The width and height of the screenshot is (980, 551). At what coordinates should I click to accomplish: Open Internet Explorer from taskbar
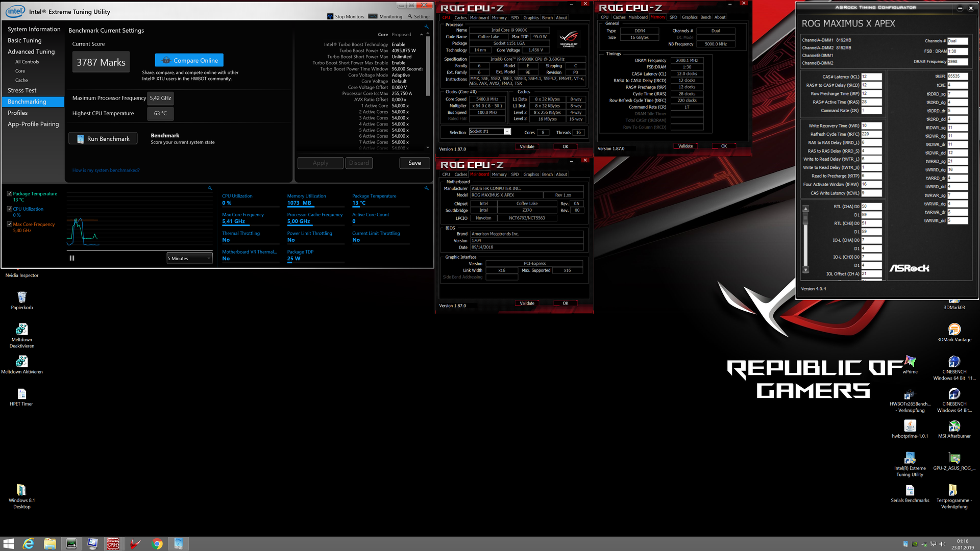click(x=29, y=544)
